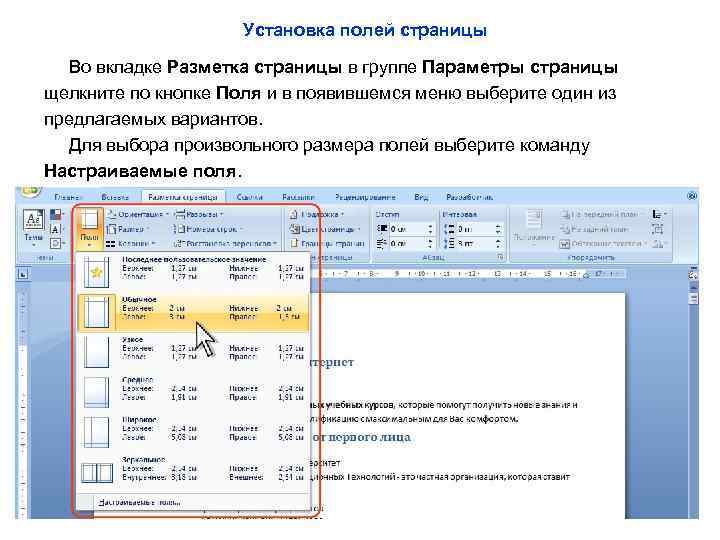
Task: Choose the Зеркальное mirrored margins preset
Action: pyautogui.click(x=193, y=472)
